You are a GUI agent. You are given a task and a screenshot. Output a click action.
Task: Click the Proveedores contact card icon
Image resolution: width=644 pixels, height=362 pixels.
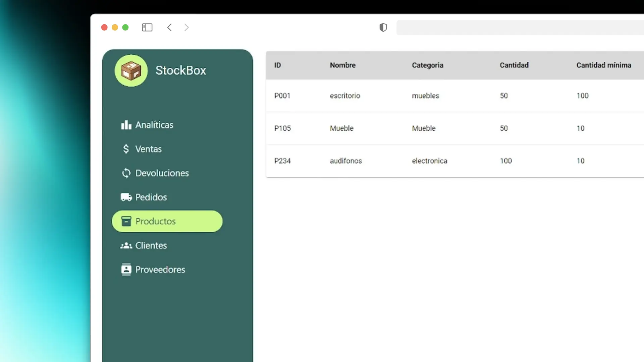point(126,269)
